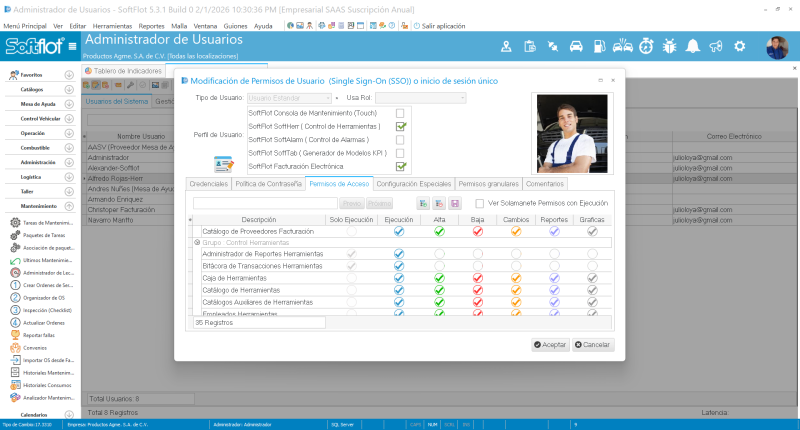Uncheck SoftFlot Facturación Electrónica profile

coord(401,166)
